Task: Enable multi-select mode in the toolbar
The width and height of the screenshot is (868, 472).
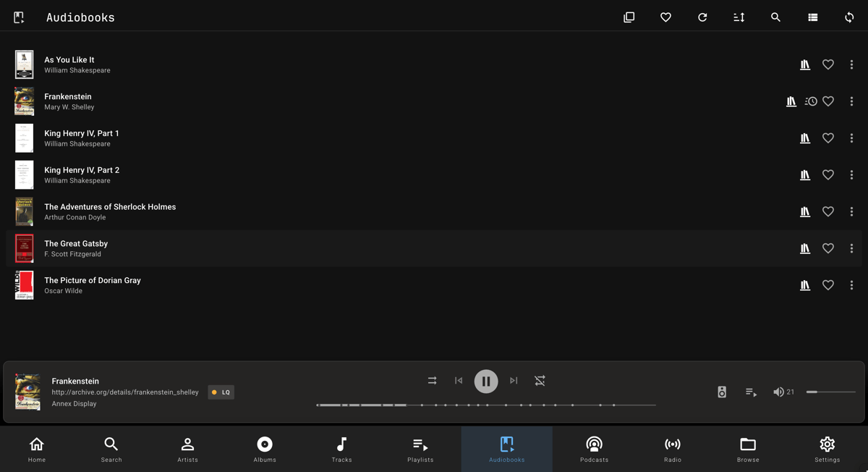Action: (629, 17)
